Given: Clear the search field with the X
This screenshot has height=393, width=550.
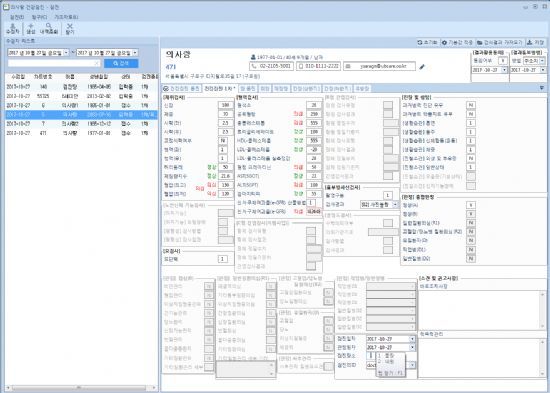Looking at the screenshot, I should (97, 63).
